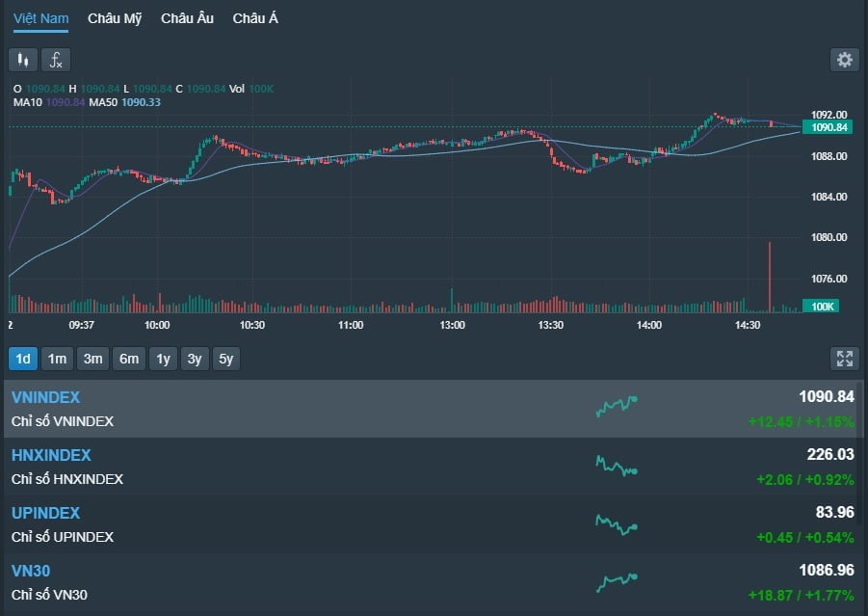
Task: Click the HNXINDEX value 226.03
Action: point(830,454)
